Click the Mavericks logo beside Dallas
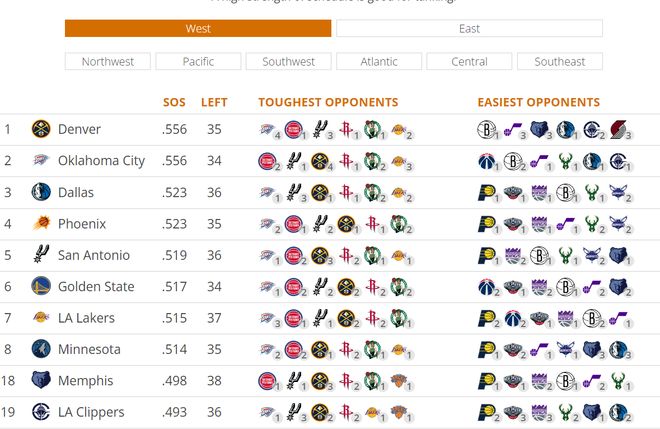The width and height of the screenshot is (660, 429). click(x=41, y=192)
